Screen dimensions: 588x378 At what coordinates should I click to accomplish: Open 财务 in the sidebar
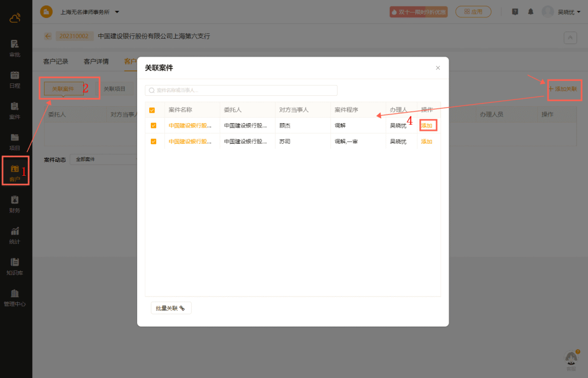click(15, 203)
